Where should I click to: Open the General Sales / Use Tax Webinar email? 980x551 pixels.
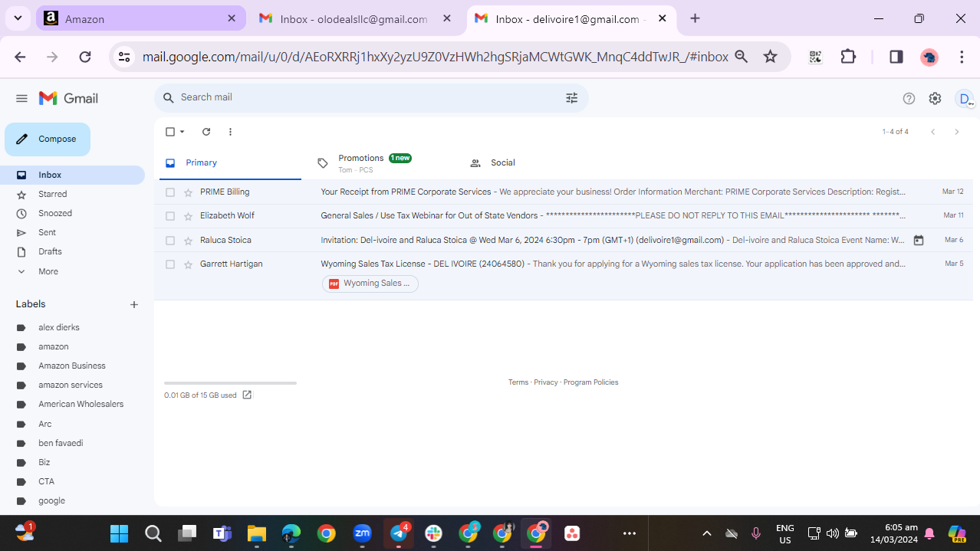(x=564, y=216)
